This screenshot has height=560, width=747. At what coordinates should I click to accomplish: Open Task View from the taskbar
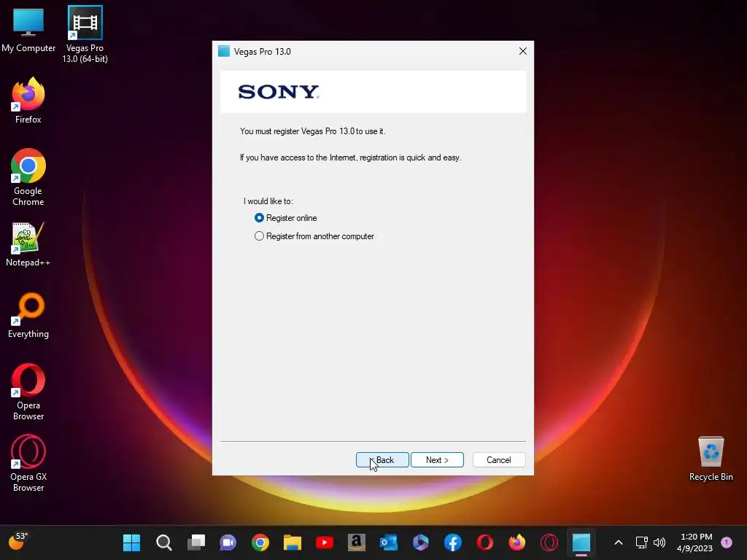(196, 542)
